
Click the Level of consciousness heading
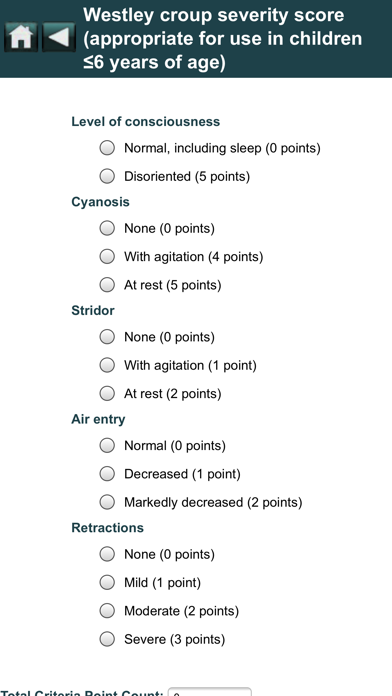[x=146, y=122]
